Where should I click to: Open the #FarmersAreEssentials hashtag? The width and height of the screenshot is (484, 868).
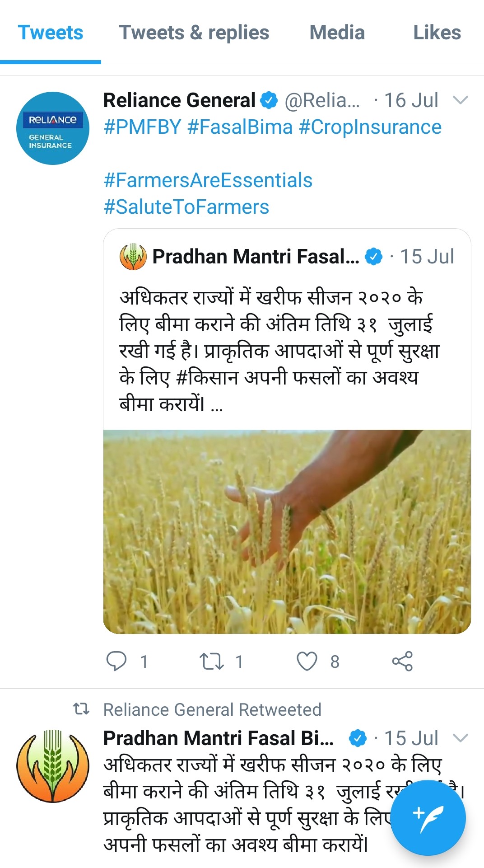(208, 180)
